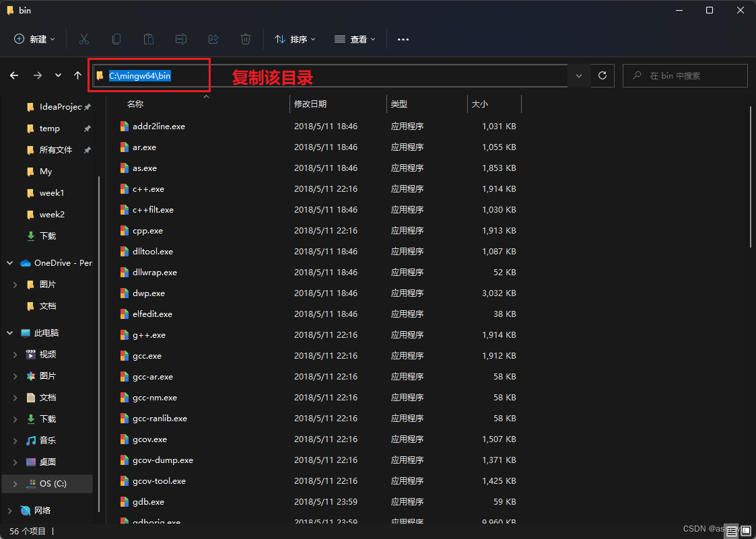Click the Copy icon in toolbar
The image size is (756, 539).
(116, 39)
